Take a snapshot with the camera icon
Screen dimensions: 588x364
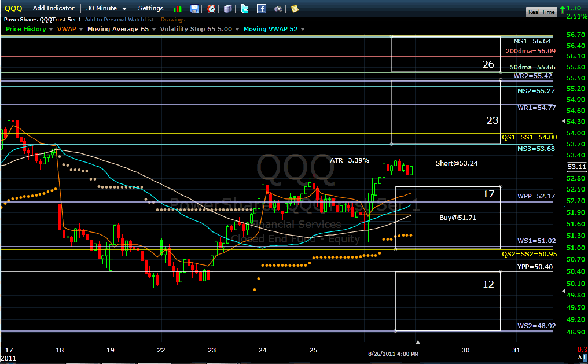(x=278, y=8)
